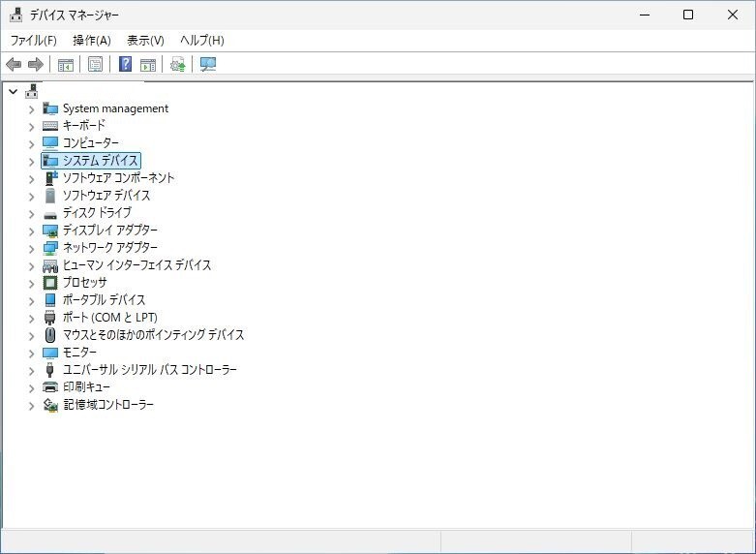Image resolution: width=756 pixels, height=554 pixels.
Task: Click the モニター display icon
Action: 50,353
